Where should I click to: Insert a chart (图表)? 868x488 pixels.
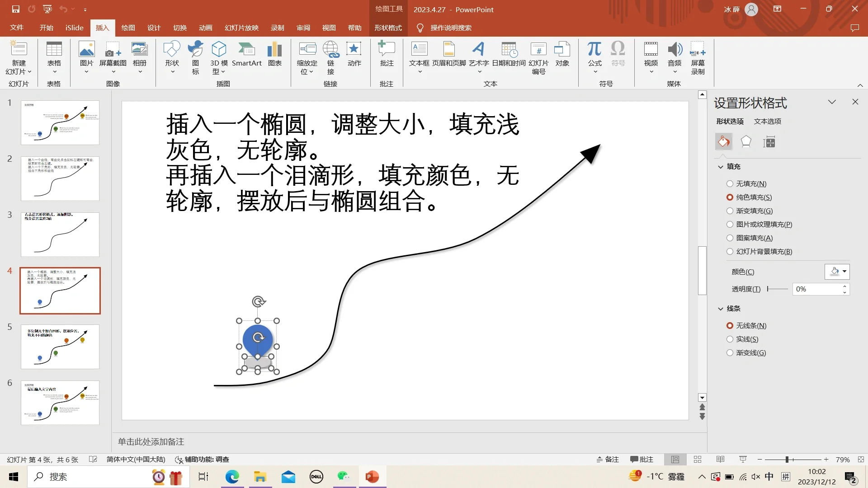(274, 56)
